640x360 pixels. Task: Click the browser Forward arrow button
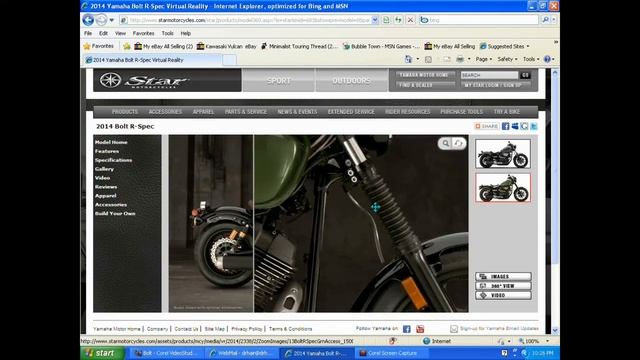click(101, 20)
